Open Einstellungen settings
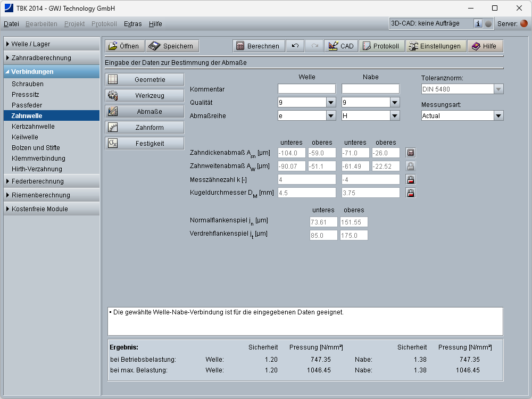This screenshot has width=532, height=399. pos(435,46)
